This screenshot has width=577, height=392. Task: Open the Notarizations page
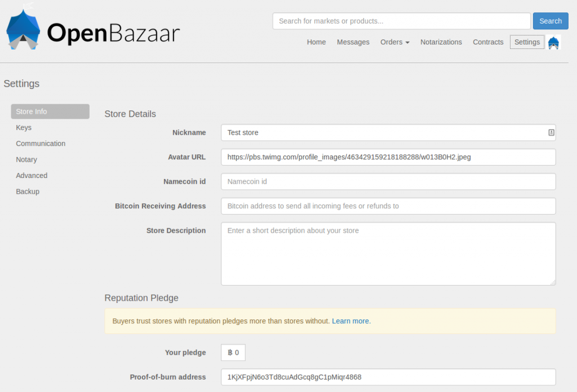441,42
